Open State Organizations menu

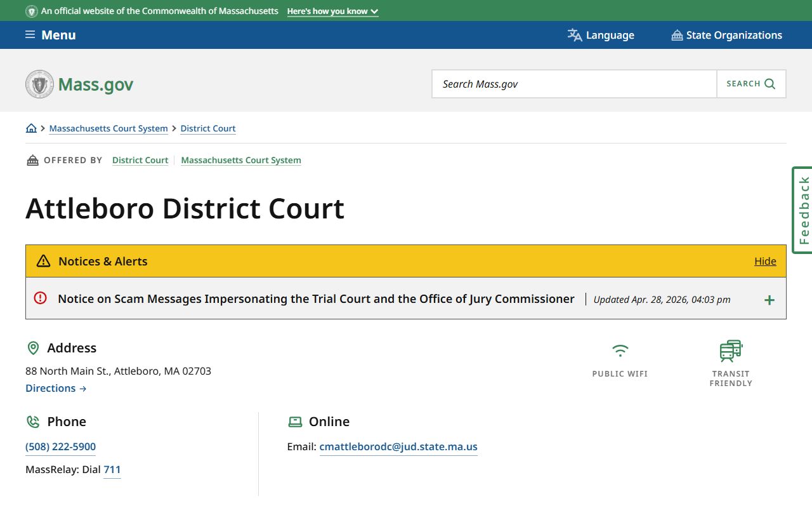coord(726,35)
